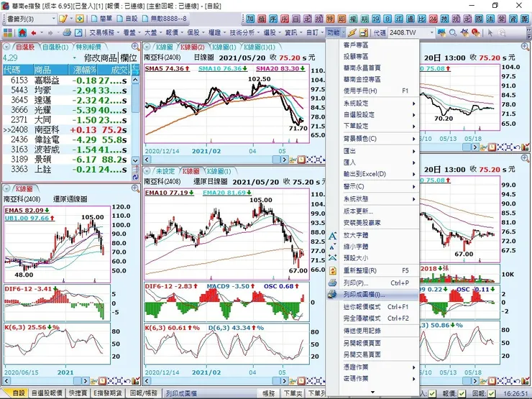This screenshot has height=399, width=532.
Task: Click the 修改商品 button
Action: click(101, 58)
